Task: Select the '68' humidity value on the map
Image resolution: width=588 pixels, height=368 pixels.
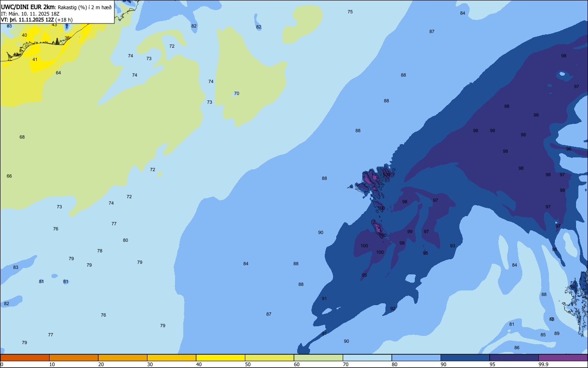Action: point(22,137)
